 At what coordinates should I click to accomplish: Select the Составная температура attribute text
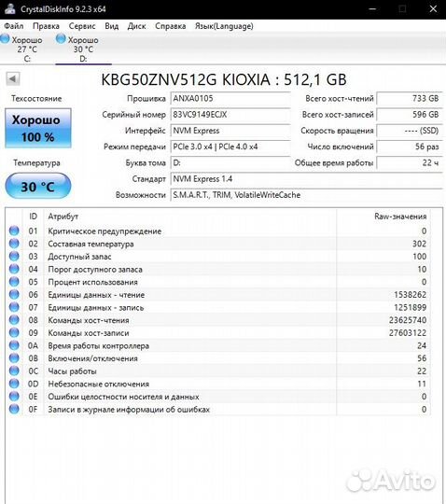[91, 244]
